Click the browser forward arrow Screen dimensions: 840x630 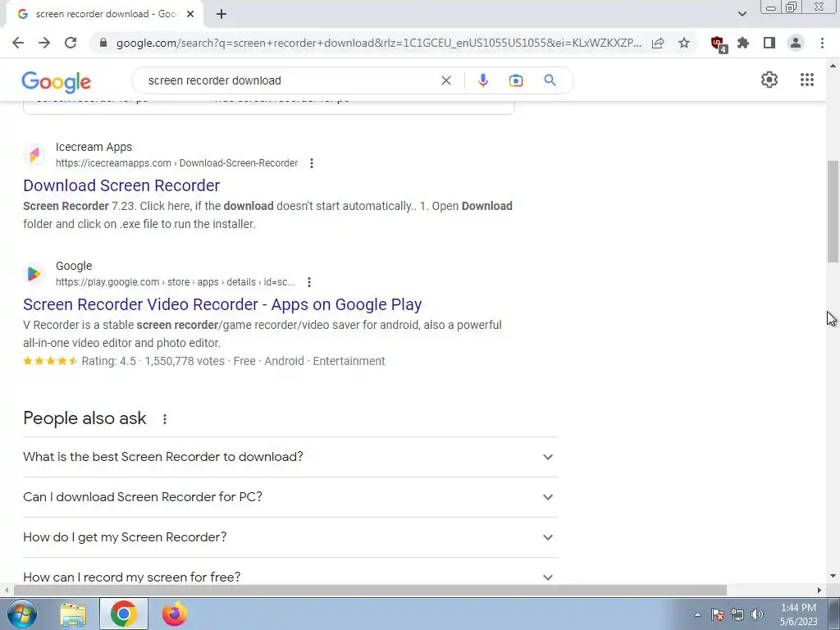click(44, 43)
